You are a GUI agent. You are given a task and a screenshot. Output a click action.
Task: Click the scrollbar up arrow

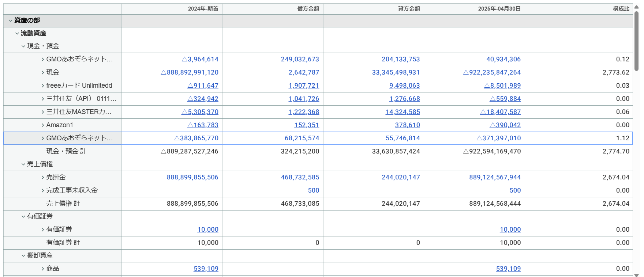point(637,7)
